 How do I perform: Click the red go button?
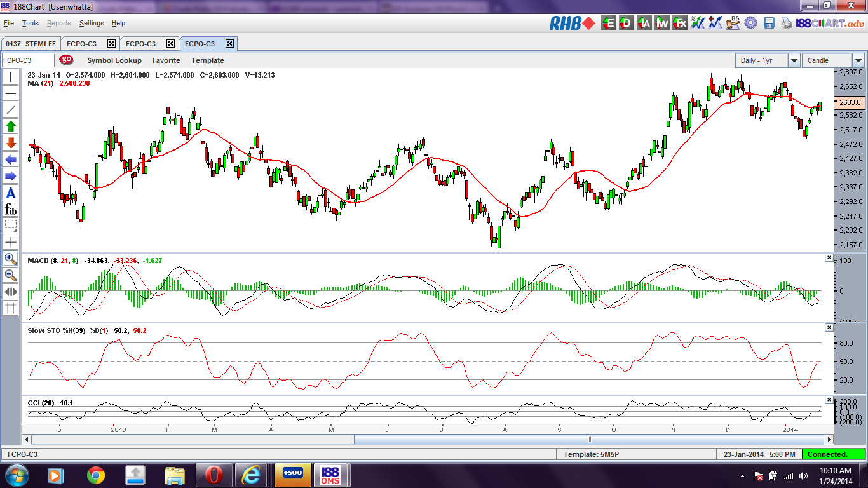(66, 60)
